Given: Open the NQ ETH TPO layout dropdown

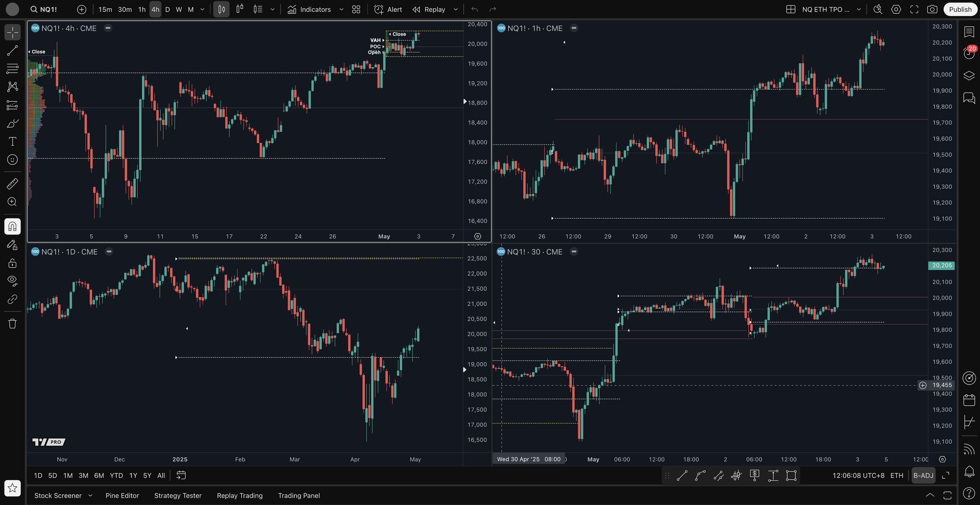Looking at the screenshot, I should tap(858, 9).
